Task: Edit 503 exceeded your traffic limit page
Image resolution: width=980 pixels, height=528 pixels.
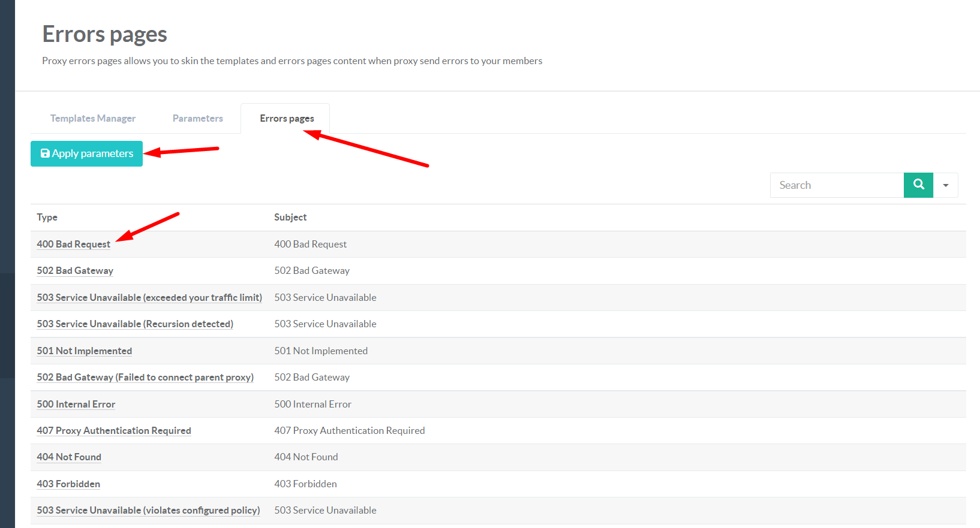Action: [149, 298]
